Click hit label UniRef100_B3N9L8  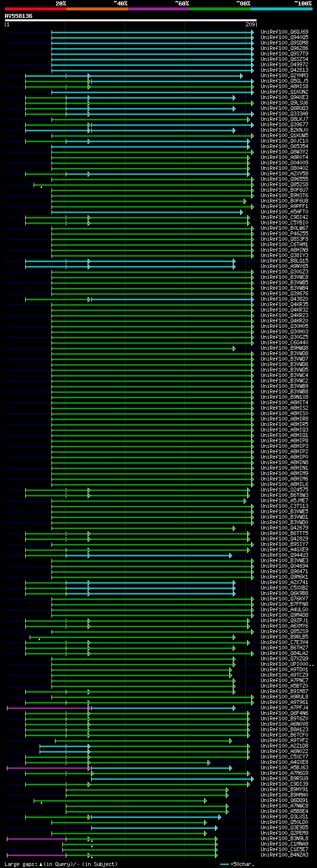pyautogui.click(x=284, y=838)
